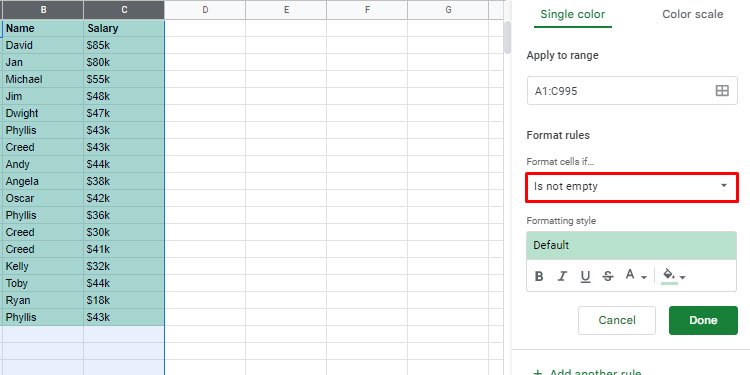Image resolution: width=750 pixels, height=375 pixels.
Task: Click the cell containing Ryan
Action: (x=43, y=300)
